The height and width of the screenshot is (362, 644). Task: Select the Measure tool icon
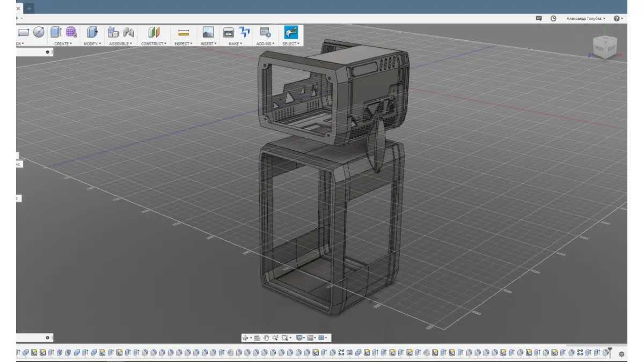184,33
